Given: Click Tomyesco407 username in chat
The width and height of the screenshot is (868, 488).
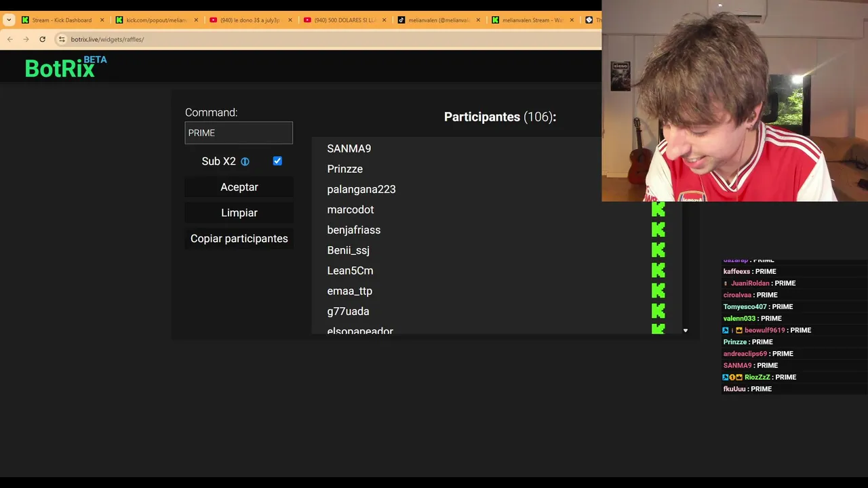Looking at the screenshot, I should (x=745, y=306).
